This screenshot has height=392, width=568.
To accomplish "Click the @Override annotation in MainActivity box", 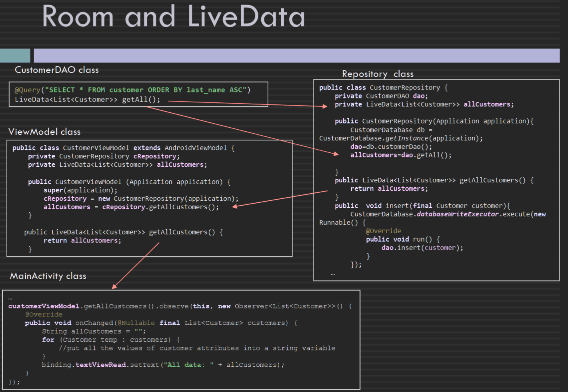I will point(44,315).
